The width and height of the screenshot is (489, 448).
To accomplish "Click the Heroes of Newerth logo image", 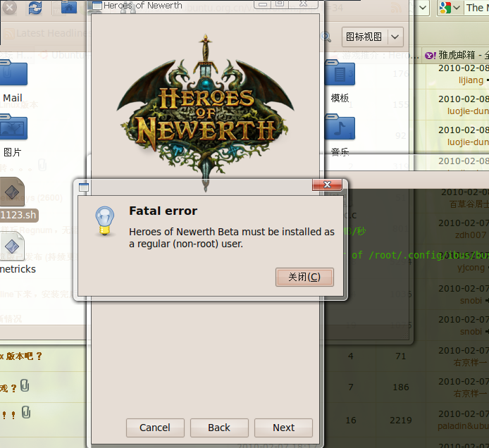I will tap(205, 112).
